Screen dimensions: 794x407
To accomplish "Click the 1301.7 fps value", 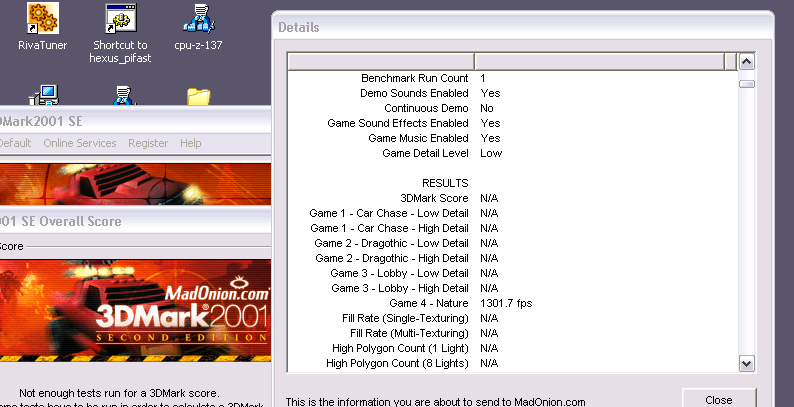I will 506,303.
